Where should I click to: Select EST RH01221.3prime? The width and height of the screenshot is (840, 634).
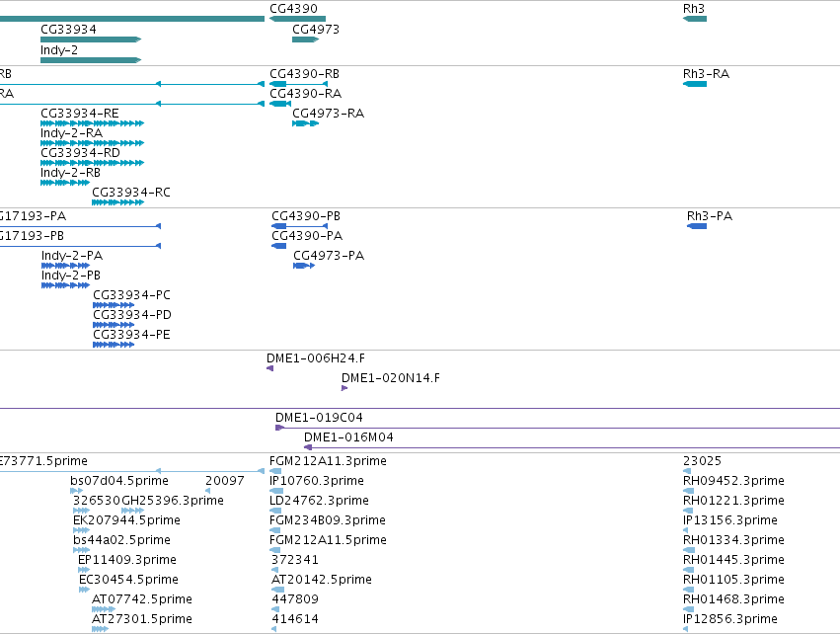[733, 501]
